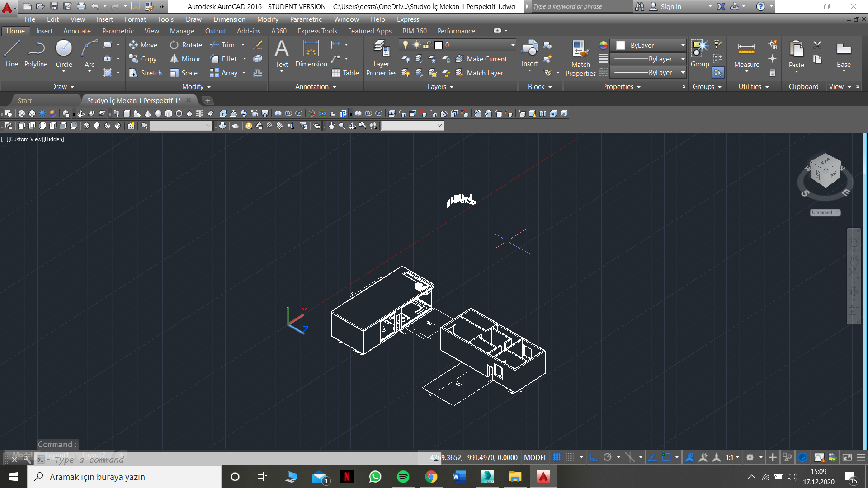Viewport: 868px width, 488px height.
Task: Toggle grid display in status bar
Action: 557,457
